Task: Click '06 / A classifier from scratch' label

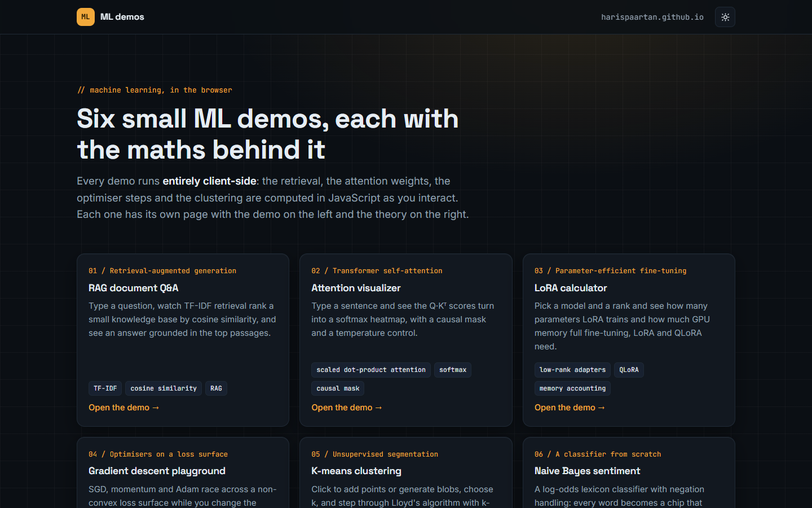Action: click(x=598, y=454)
